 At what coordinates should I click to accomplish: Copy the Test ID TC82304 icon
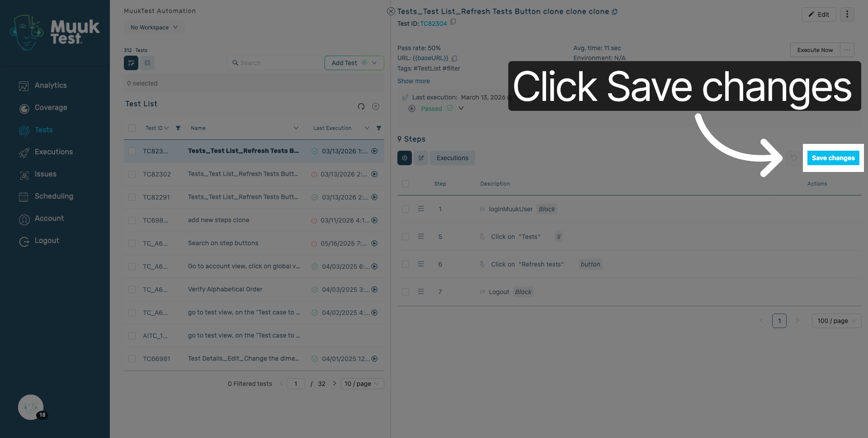(453, 22)
